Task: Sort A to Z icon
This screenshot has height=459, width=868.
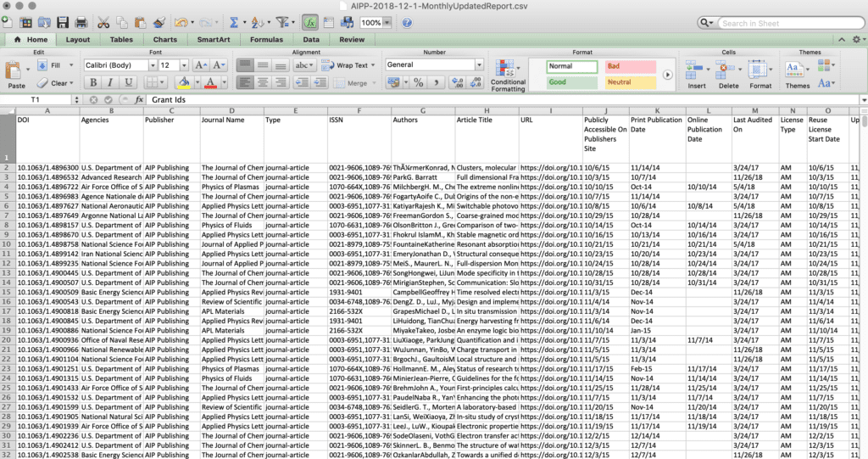Action: click(256, 23)
